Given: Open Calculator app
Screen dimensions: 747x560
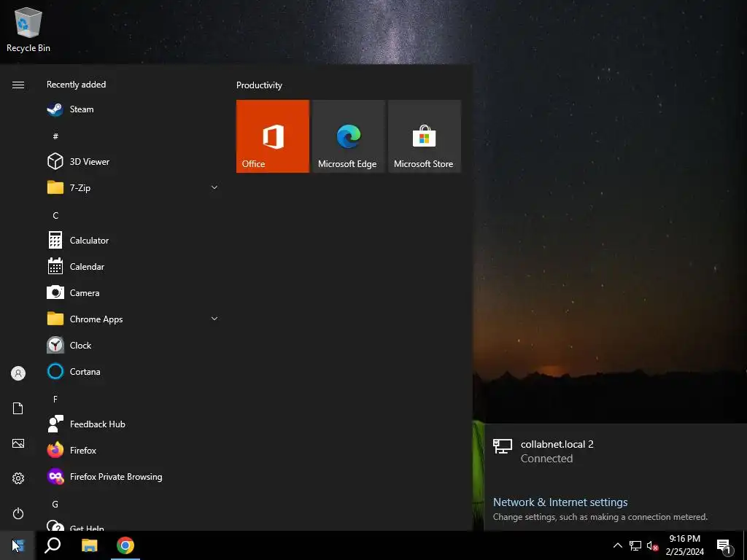Looking at the screenshot, I should click(x=133, y=241).
